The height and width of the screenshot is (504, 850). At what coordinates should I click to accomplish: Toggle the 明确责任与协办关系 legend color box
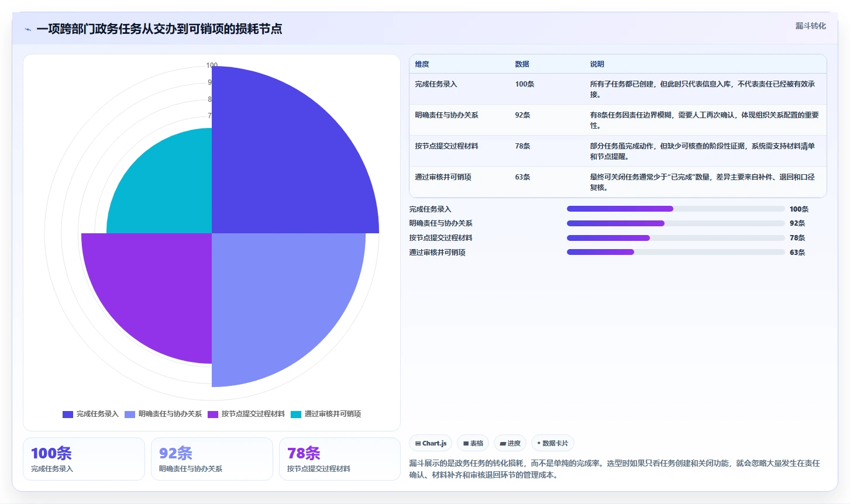[130, 414]
